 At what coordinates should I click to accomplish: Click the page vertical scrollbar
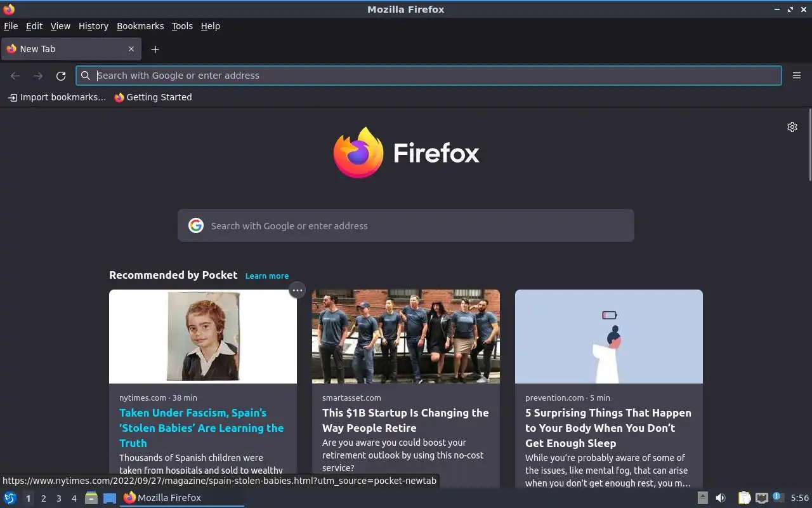coord(809,145)
